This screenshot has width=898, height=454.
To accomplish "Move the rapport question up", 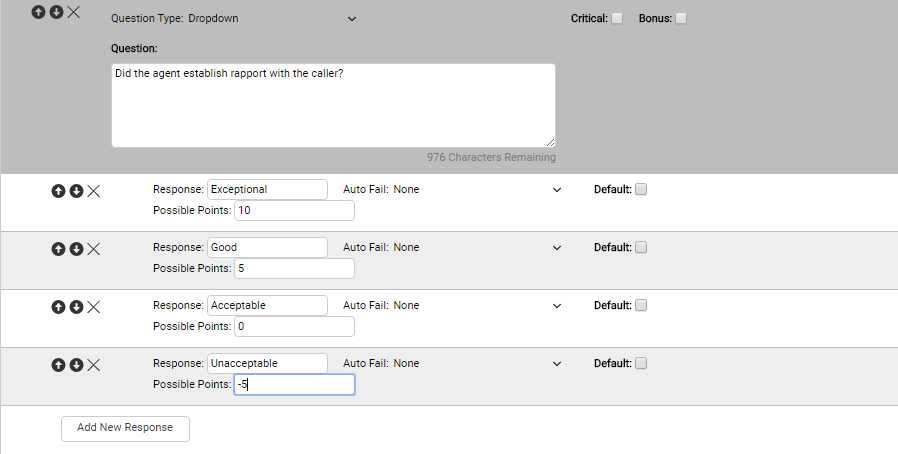I will tap(38, 12).
